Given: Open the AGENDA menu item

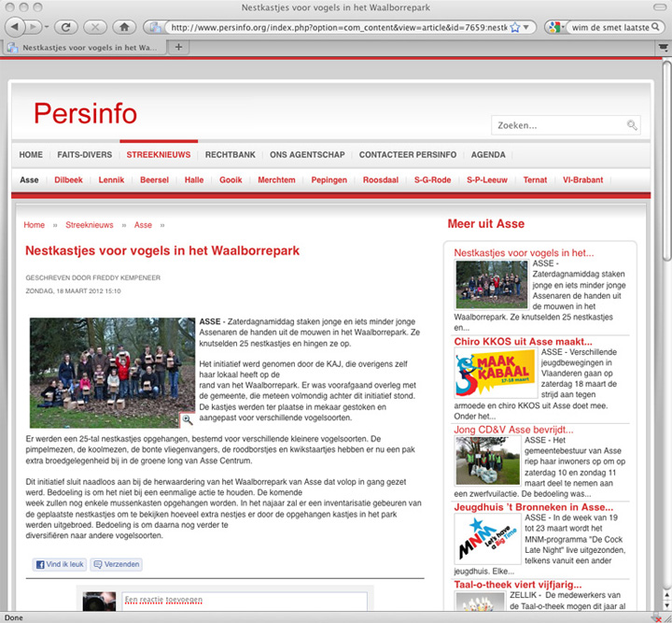Looking at the screenshot, I should click(488, 155).
